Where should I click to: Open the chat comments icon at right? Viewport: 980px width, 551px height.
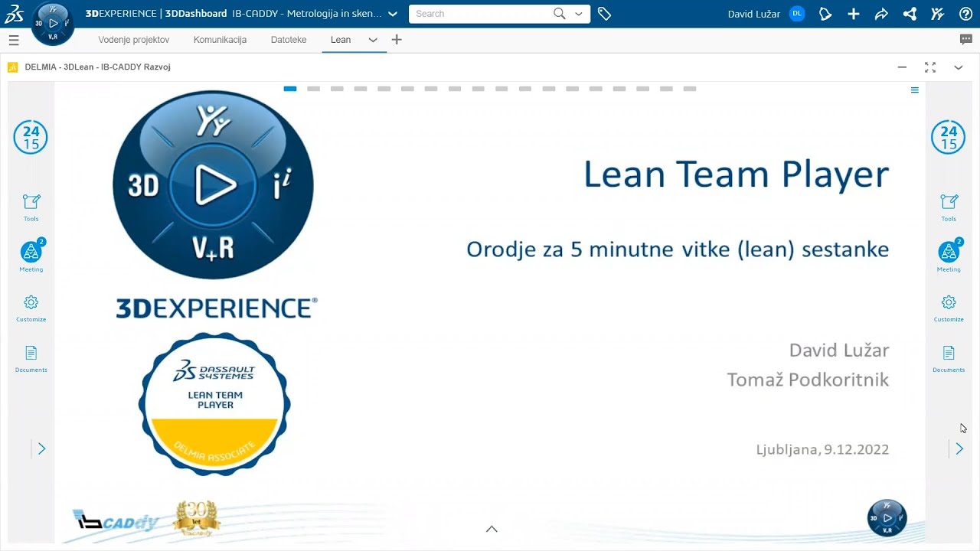click(x=966, y=40)
